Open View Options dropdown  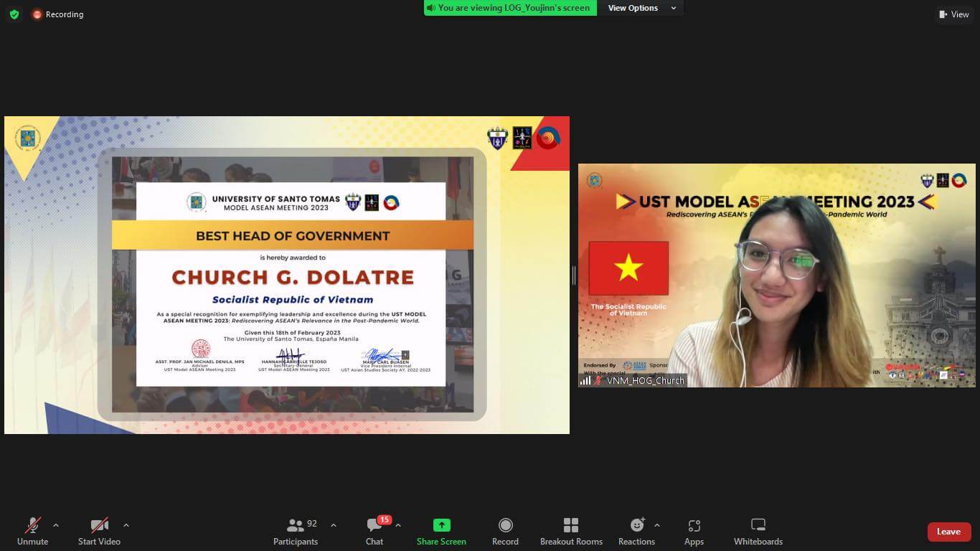pos(641,8)
